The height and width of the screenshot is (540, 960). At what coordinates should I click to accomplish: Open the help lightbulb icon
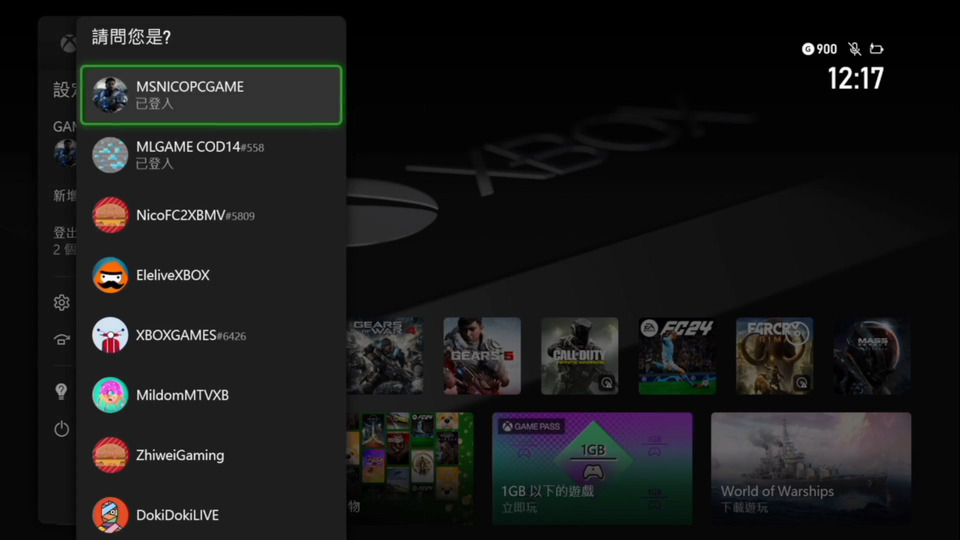(61, 391)
